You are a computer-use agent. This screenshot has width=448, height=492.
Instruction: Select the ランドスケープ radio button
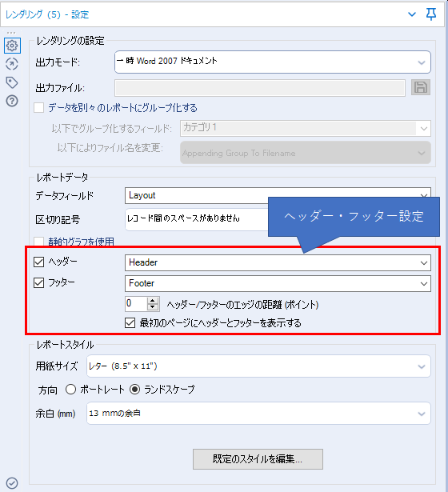(x=134, y=390)
